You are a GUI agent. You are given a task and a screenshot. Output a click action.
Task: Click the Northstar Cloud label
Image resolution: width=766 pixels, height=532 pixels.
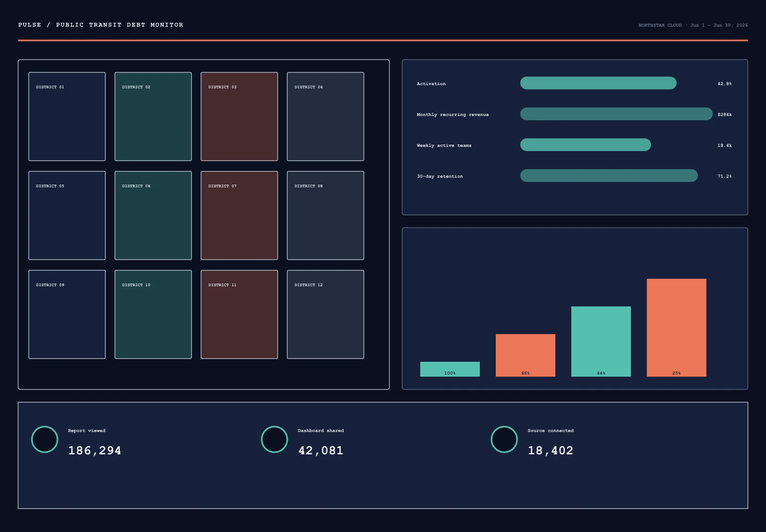click(x=660, y=26)
